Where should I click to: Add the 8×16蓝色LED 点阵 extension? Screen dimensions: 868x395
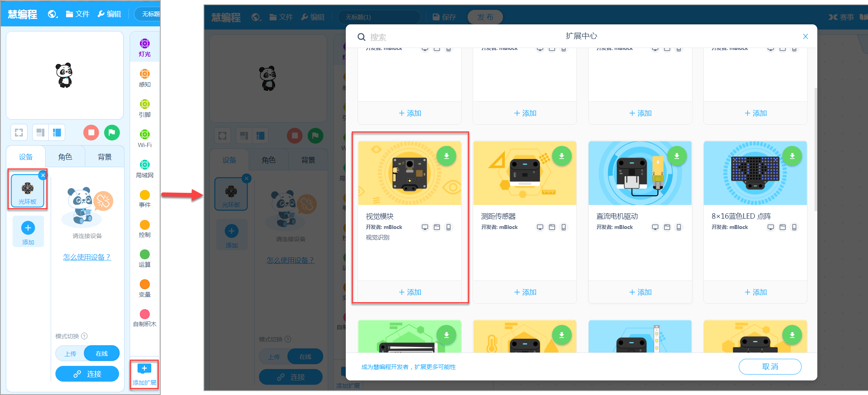pyautogui.click(x=756, y=292)
